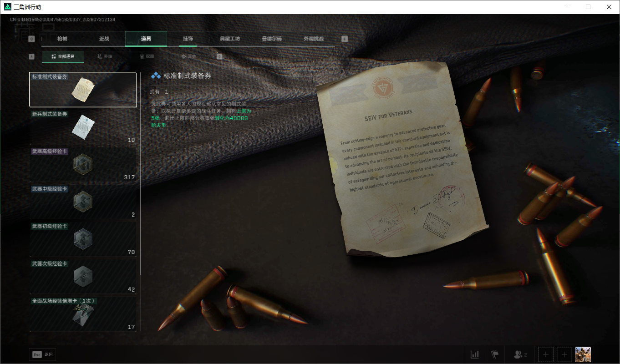The image size is (620, 364).
Task: Open the flags icon in bottom bar
Action: pos(495,354)
